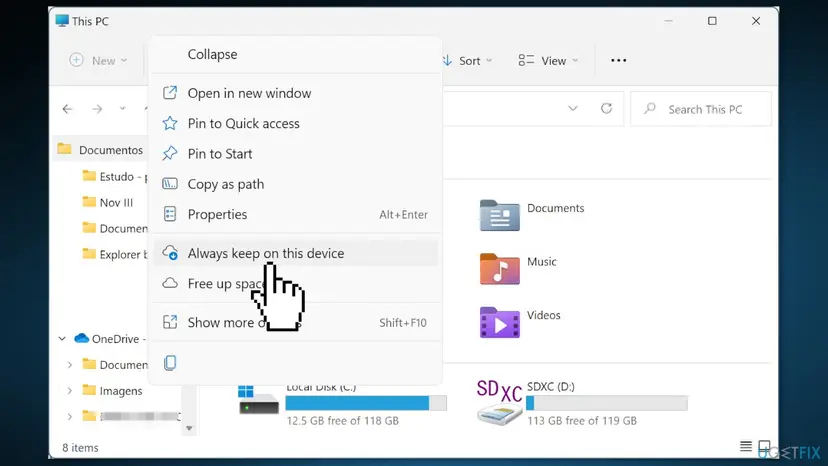828x466 pixels.
Task: Click the refresh button
Action: (606, 108)
